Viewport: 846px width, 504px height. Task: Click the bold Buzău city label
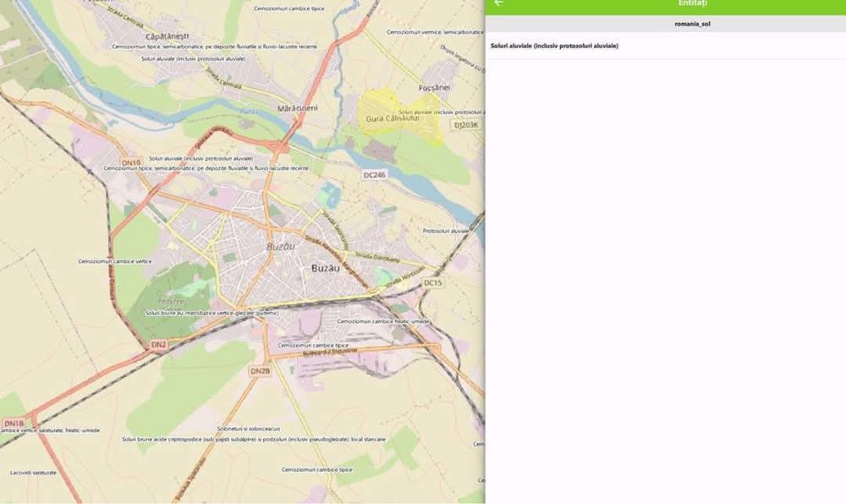tap(326, 268)
